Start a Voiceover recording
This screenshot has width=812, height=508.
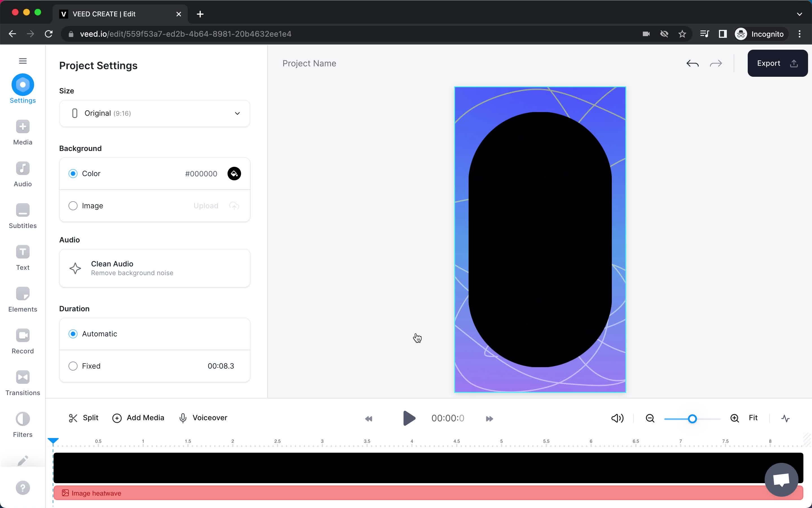click(x=203, y=418)
